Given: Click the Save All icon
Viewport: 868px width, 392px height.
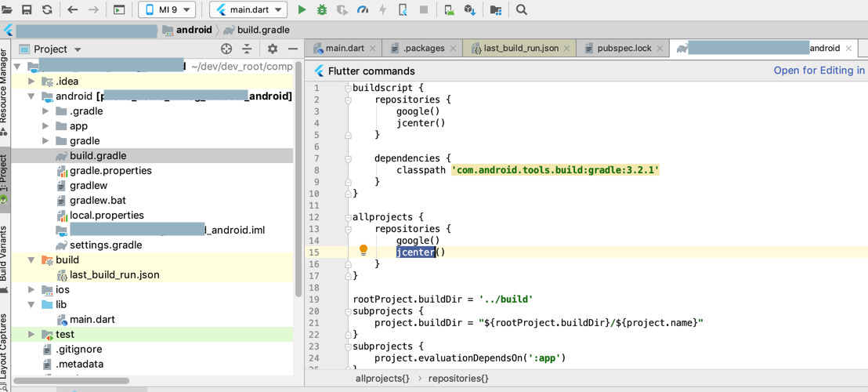Looking at the screenshot, I should tap(27, 10).
